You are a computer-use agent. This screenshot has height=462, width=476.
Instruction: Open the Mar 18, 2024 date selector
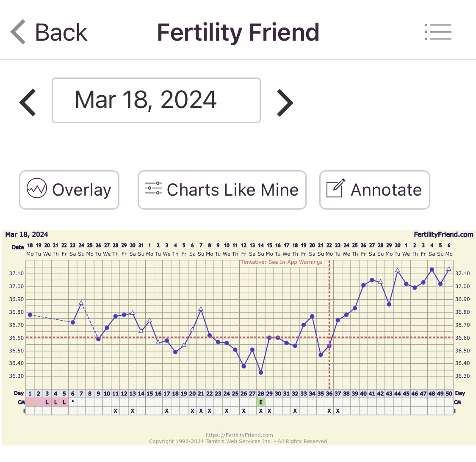click(156, 100)
